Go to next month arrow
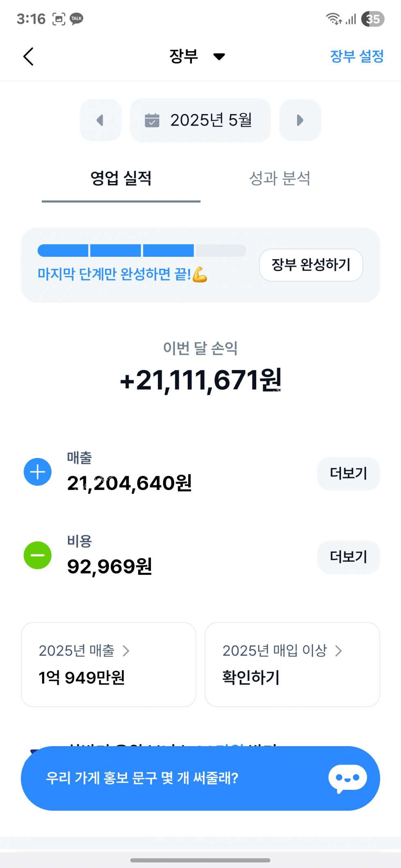The image size is (401, 868). tap(300, 120)
